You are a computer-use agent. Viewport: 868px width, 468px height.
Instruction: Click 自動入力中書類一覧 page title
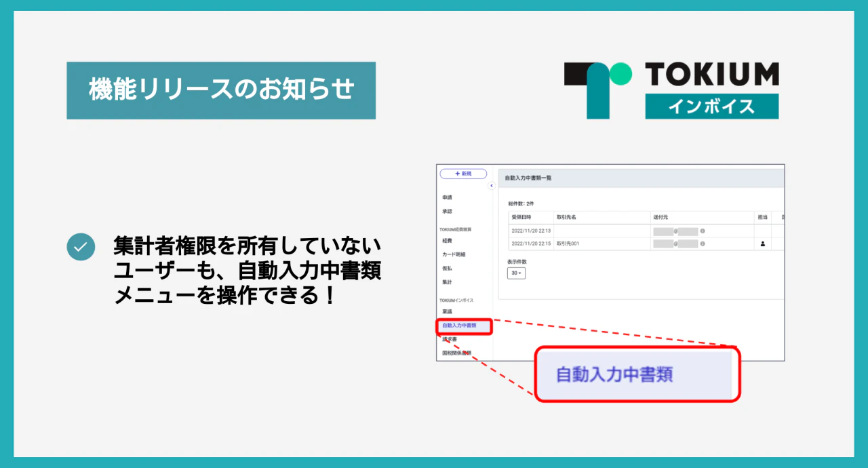tap(529, 178)
